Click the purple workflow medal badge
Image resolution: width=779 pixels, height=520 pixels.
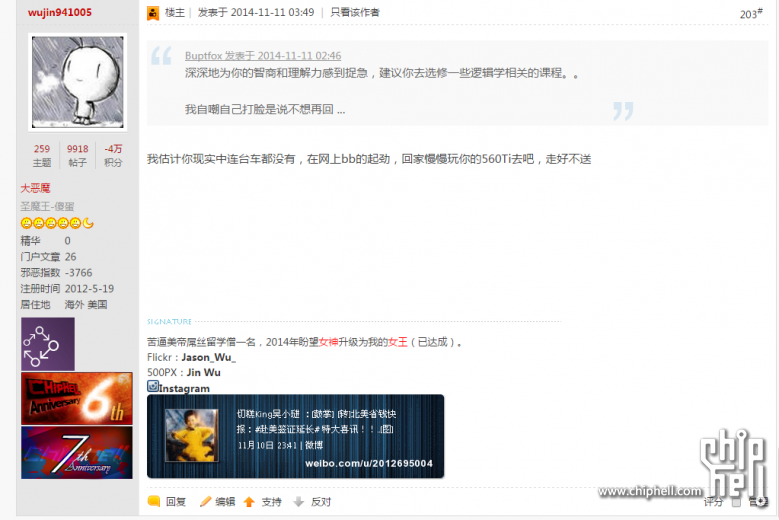click(48, 344)
